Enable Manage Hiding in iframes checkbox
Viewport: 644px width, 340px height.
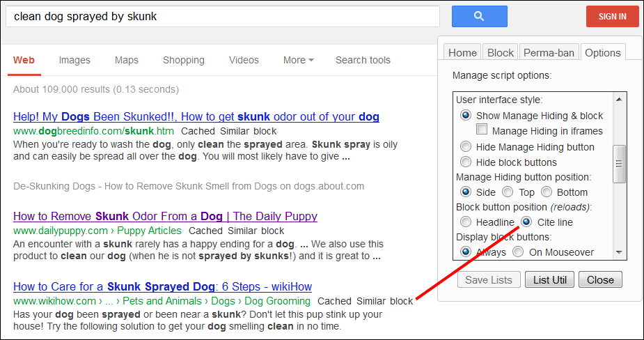pyautogui.click(x=482, y=130)
